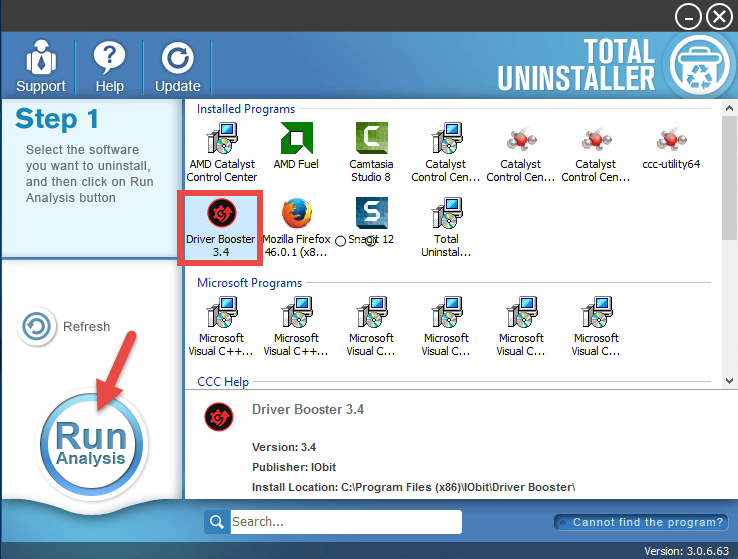The width and height of the screenshot is (738, 559).
Task: Focus the Search input field
Action: coord(346,522)
